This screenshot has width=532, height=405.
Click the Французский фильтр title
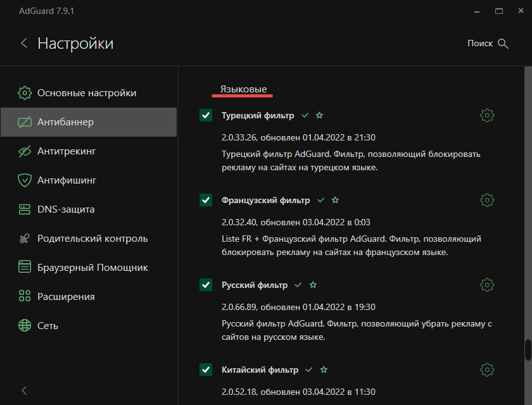pos(265,201)
